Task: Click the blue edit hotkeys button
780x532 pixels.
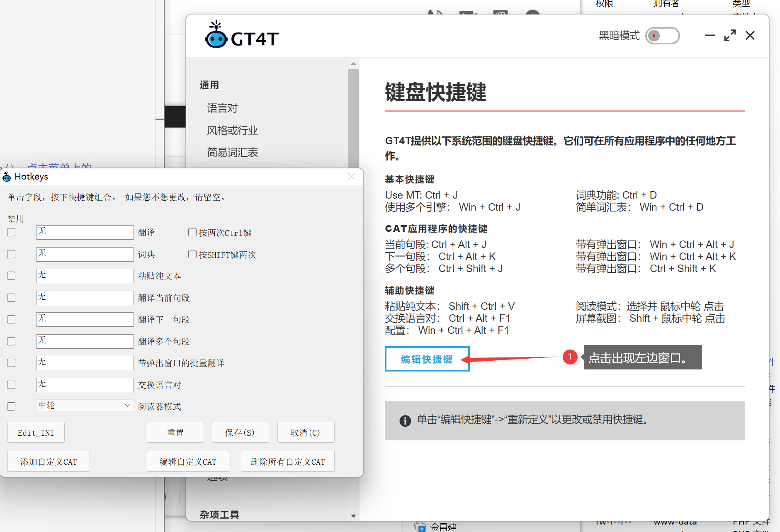Action: (x=427, y=359)
